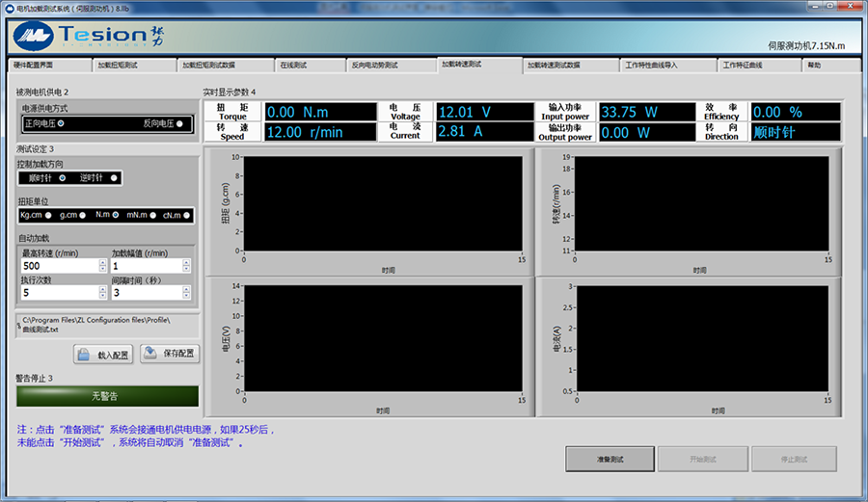Open the 帮助 help tab
The height and width of the screenshot is (502, 868).
(x=814, y=66)
